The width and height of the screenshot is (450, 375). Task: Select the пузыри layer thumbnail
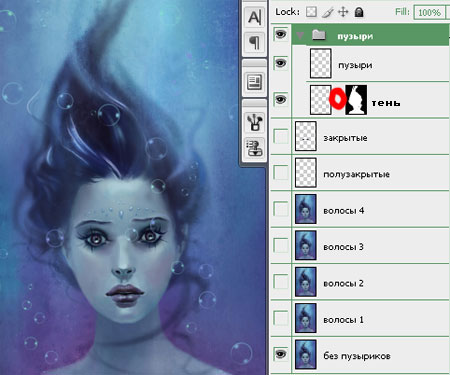[320, 63]
